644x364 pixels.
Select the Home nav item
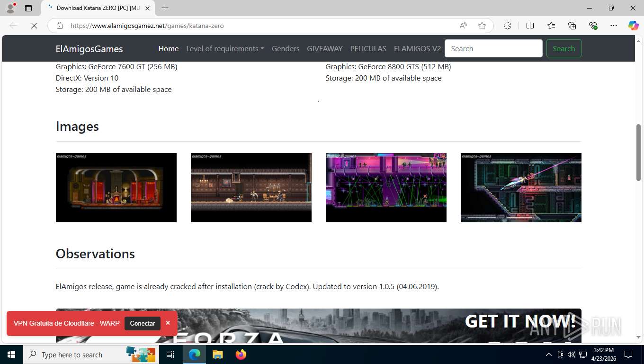169,48
